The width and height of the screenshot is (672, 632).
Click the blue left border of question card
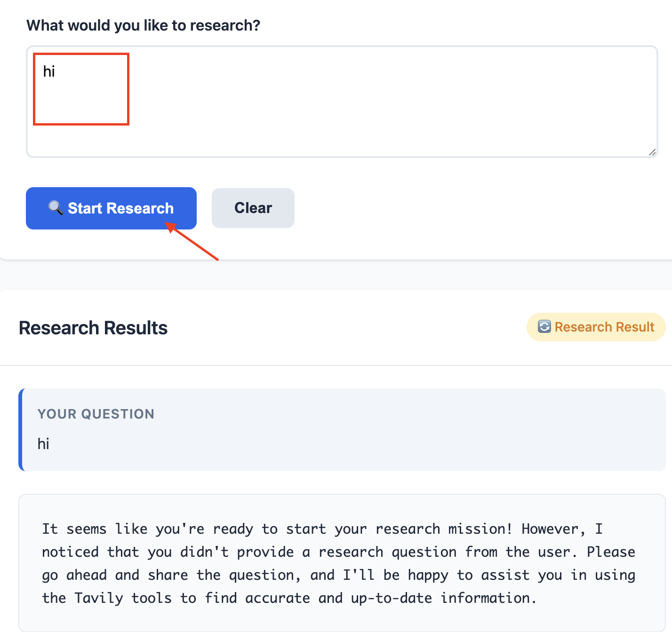[x=21, y=430]
